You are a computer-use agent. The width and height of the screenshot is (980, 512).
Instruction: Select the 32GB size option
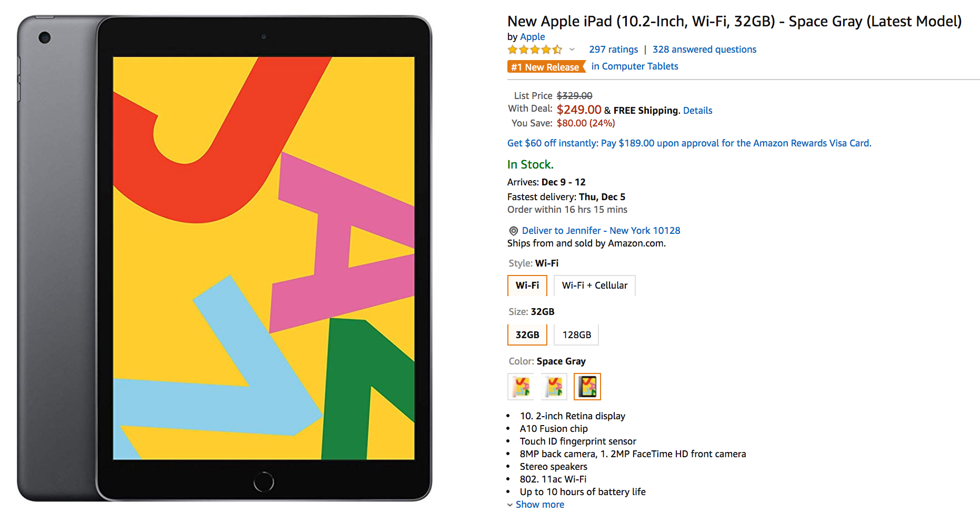(x=527, y=335)
